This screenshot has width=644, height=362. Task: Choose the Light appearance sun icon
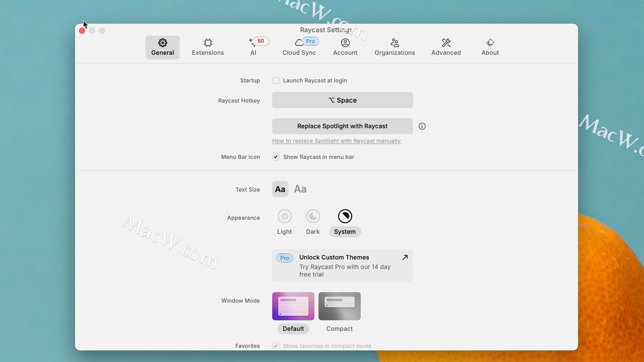point(285,216)
